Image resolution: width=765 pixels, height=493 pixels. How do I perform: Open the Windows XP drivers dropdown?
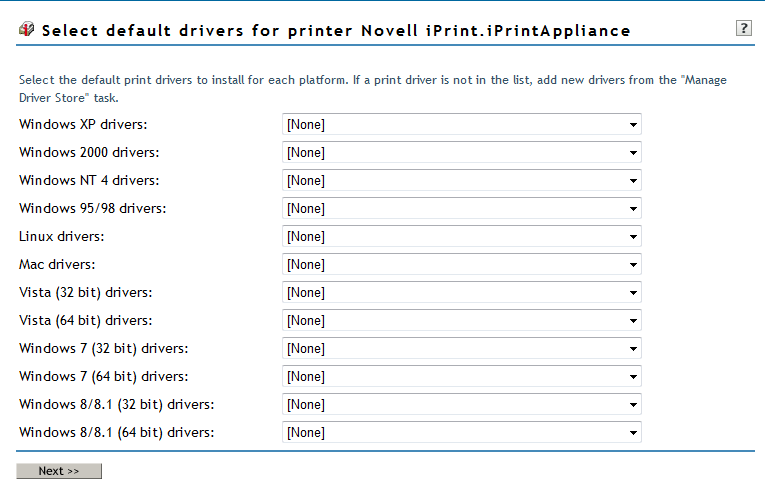pos(461,125)
